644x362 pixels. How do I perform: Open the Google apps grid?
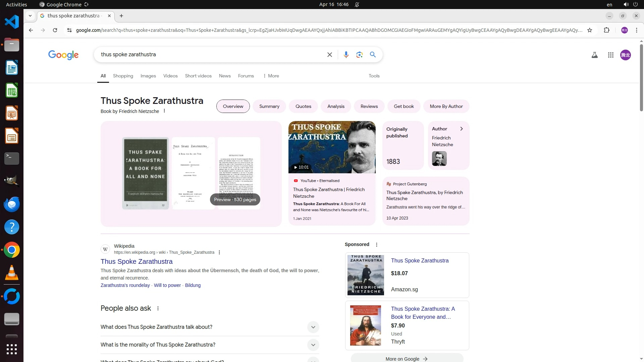coord(610,55)
